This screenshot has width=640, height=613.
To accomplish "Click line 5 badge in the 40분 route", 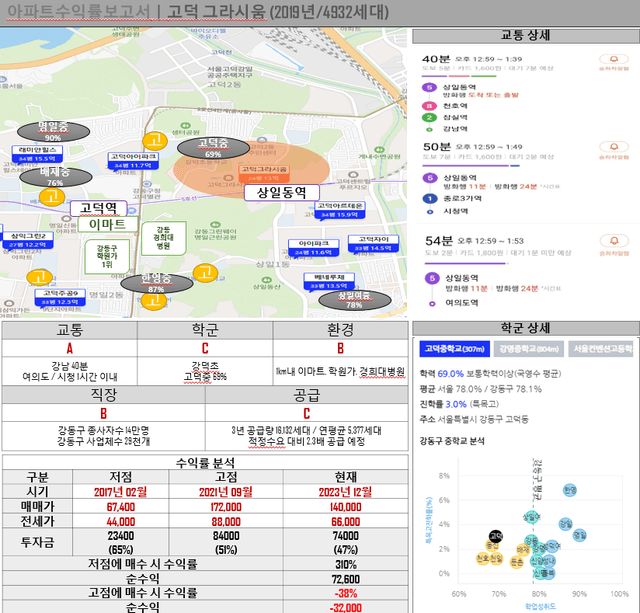I will (429, 87).
